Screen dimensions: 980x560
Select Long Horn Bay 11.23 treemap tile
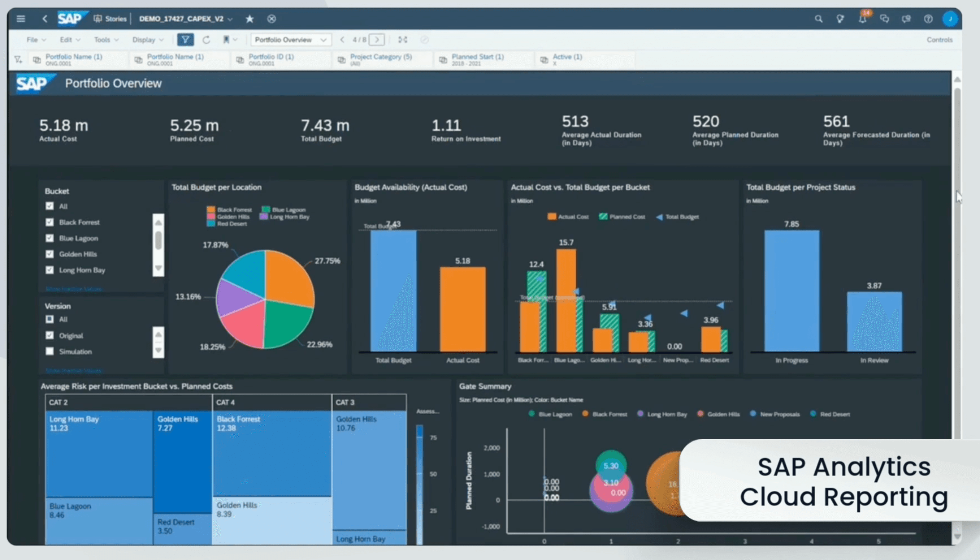(99, 454)
